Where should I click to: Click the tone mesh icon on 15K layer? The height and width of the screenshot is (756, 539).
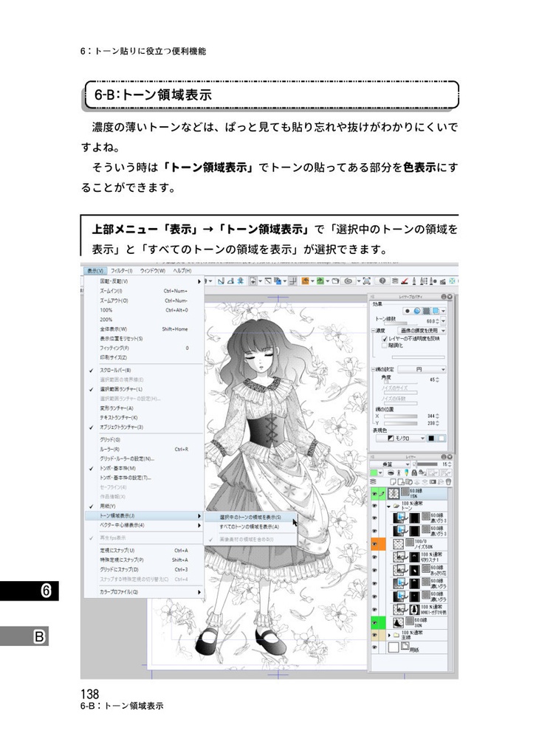[405, 492]
